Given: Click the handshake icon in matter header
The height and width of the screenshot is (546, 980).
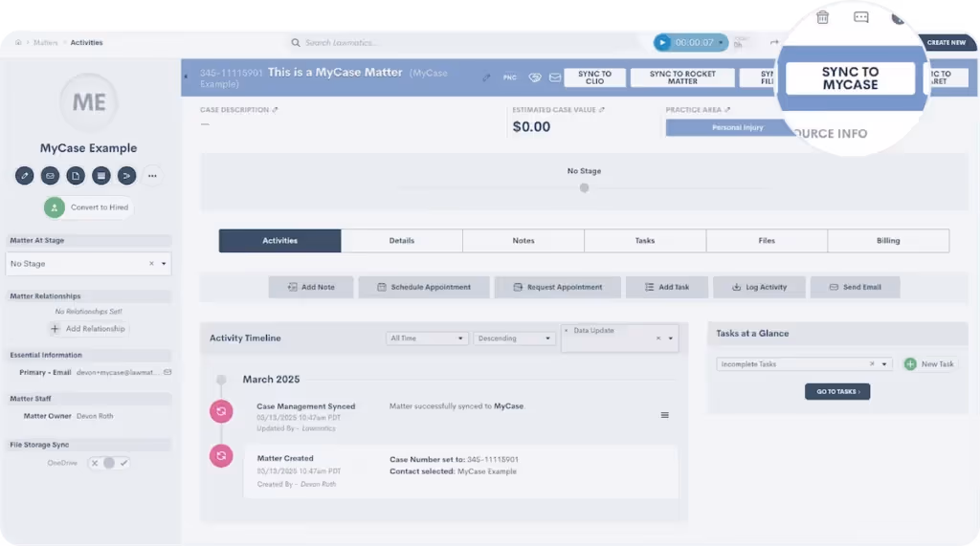Looking at the screenshot, I should 535,77.
